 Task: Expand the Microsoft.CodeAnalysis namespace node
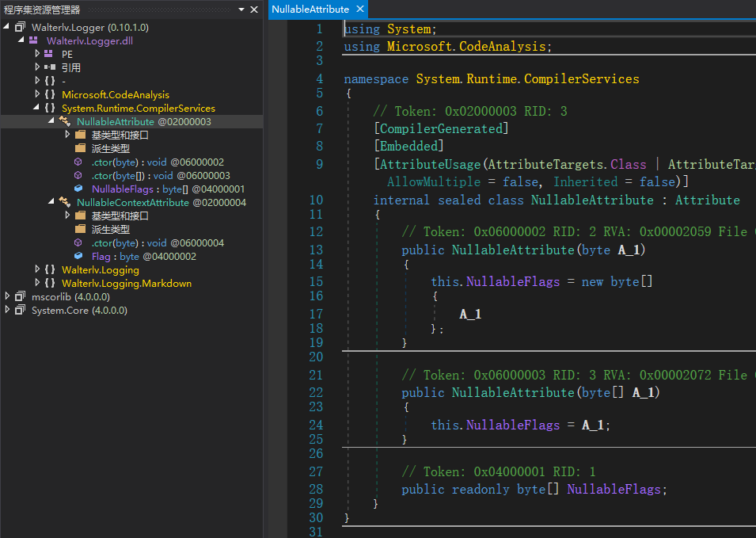pyautogui.click(x=37, y=94)
